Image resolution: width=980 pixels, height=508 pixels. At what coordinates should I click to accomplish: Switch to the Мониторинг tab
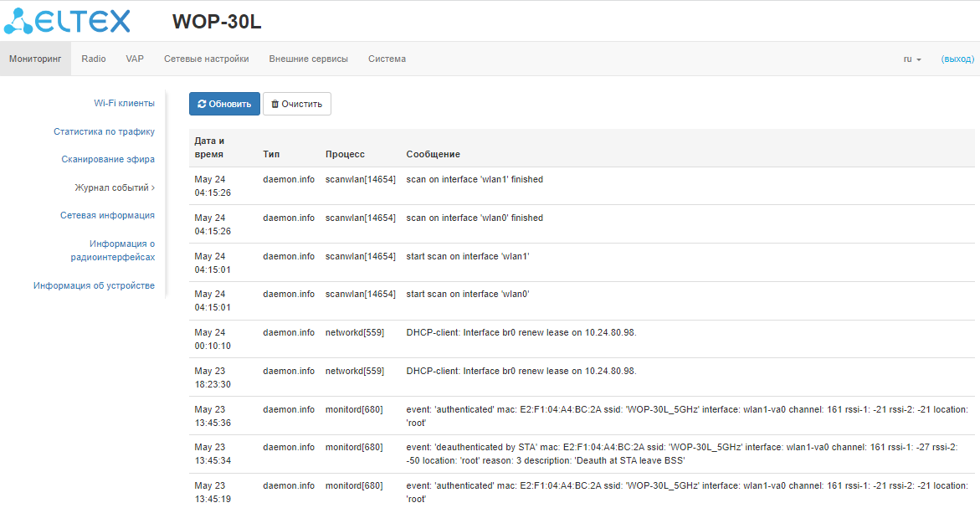35,59
